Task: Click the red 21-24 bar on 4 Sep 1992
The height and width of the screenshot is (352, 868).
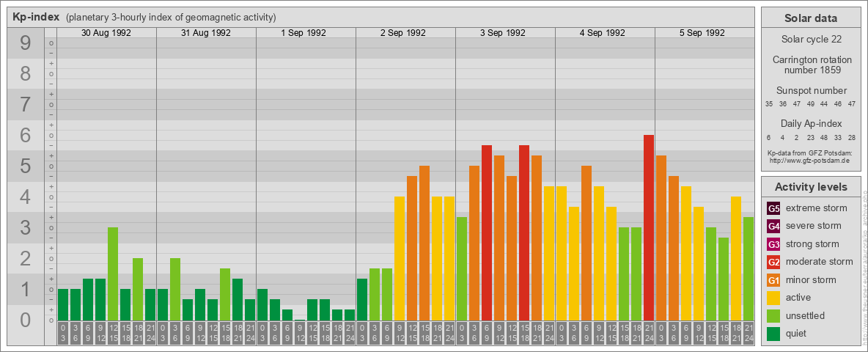Action: [x=649, y=227]
